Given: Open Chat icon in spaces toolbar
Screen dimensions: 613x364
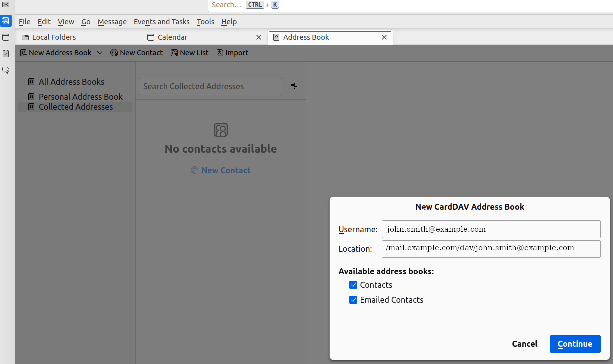Looking at the screenshot, I should point(6,70).
